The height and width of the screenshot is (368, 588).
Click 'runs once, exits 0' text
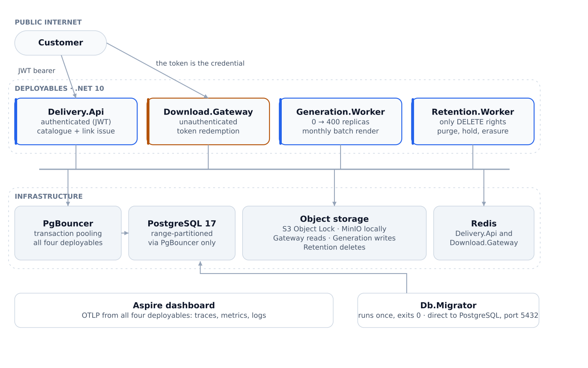tap(390, 316)
